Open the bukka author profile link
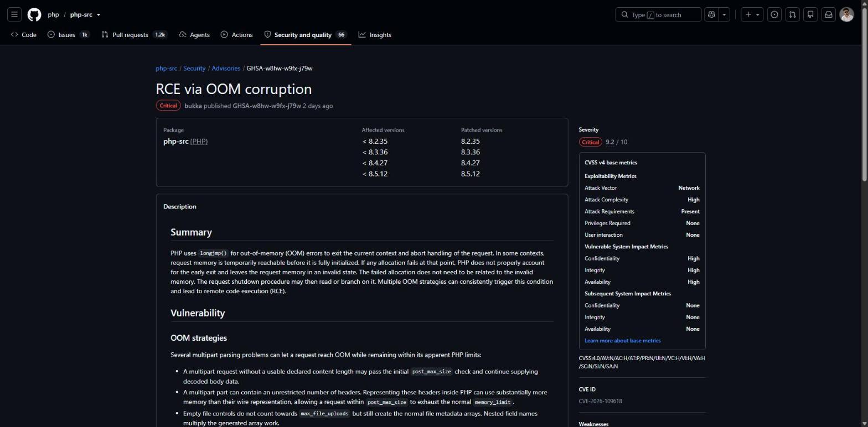The height and width of the screenshot is (427, 868). [193, 106]
